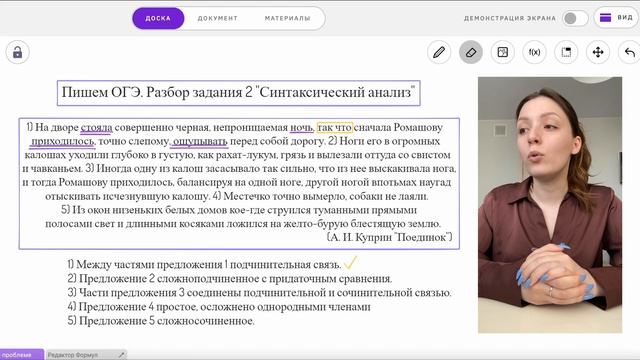The width and height of the screenshot is (640, 360).
Task: Click the title text "Пишем ОГЭ. Разбор задания 2"
Action: (x=157, y=92)
